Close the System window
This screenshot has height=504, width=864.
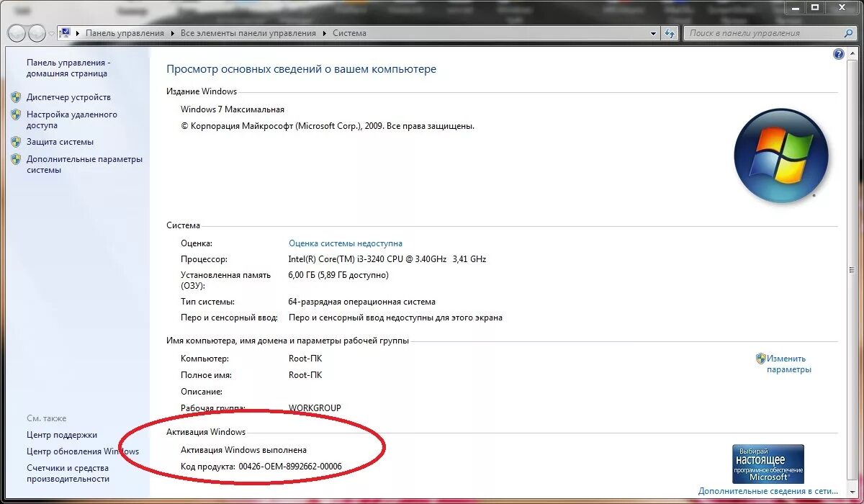coord(841,7)
